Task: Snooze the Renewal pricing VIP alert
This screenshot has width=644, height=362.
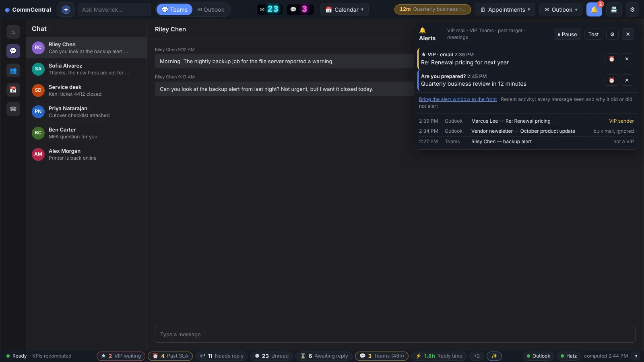Action: coord(611,59)
